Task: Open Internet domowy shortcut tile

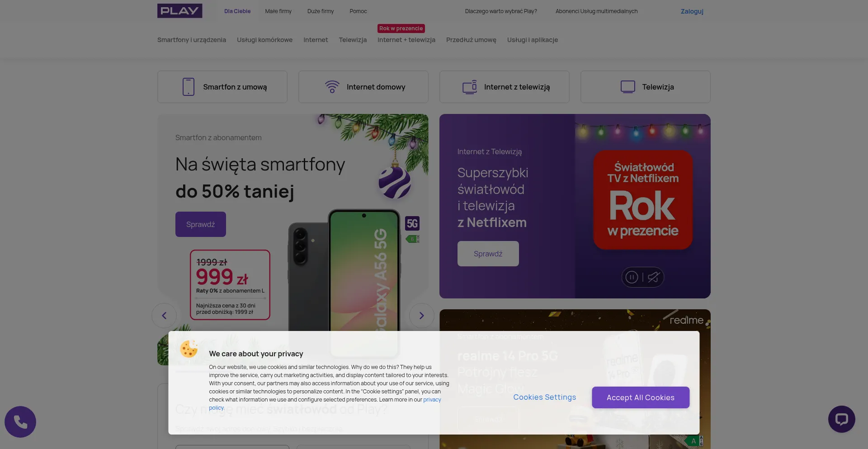Action: pyautogui.click(x=363, y=87)
